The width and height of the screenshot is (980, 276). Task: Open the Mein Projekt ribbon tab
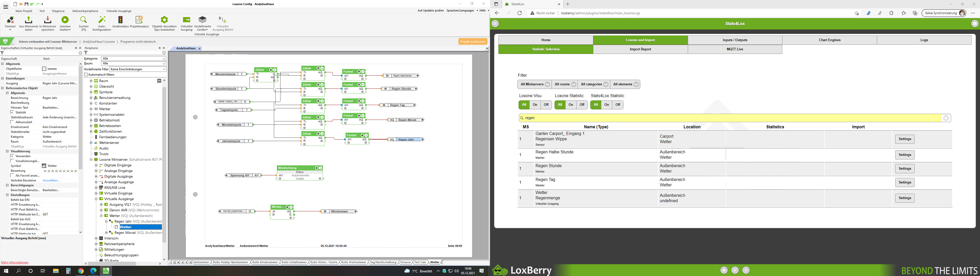24,11
